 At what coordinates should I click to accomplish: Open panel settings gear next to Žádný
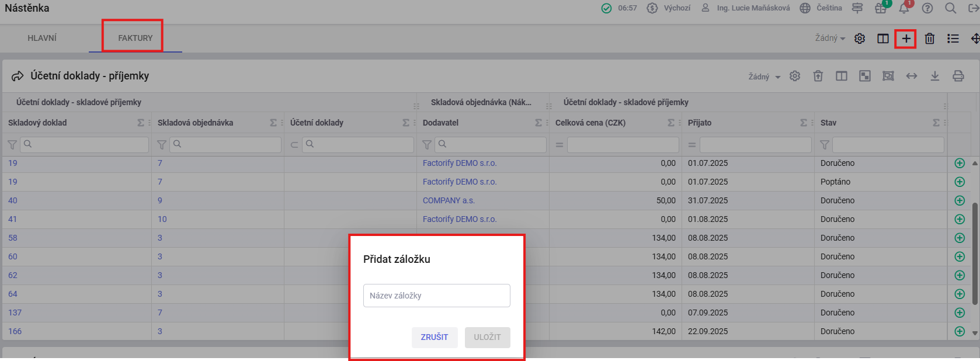click(794, 76)
